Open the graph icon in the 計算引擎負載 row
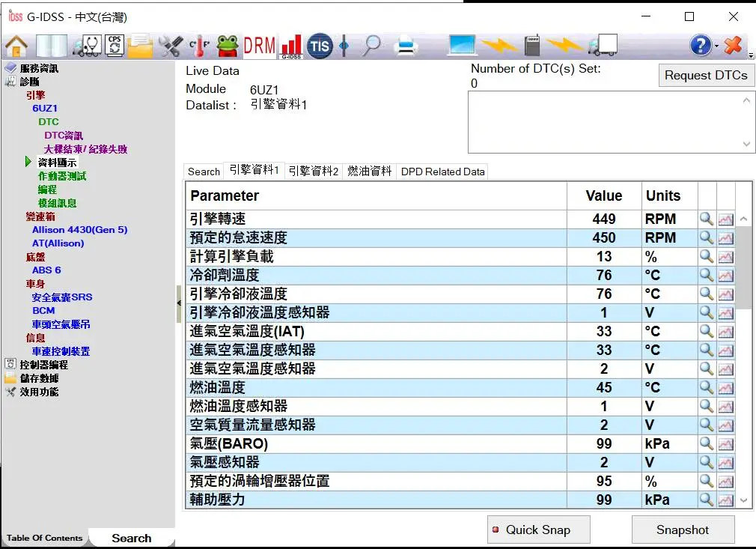This screenshot has width=756, height=549. click(725, 257)
